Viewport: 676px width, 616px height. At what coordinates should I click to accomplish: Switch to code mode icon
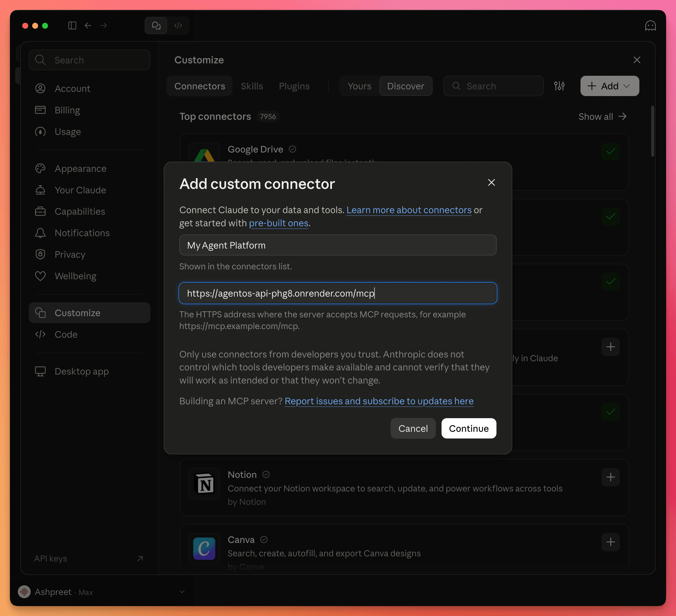[x=178, y=26]
